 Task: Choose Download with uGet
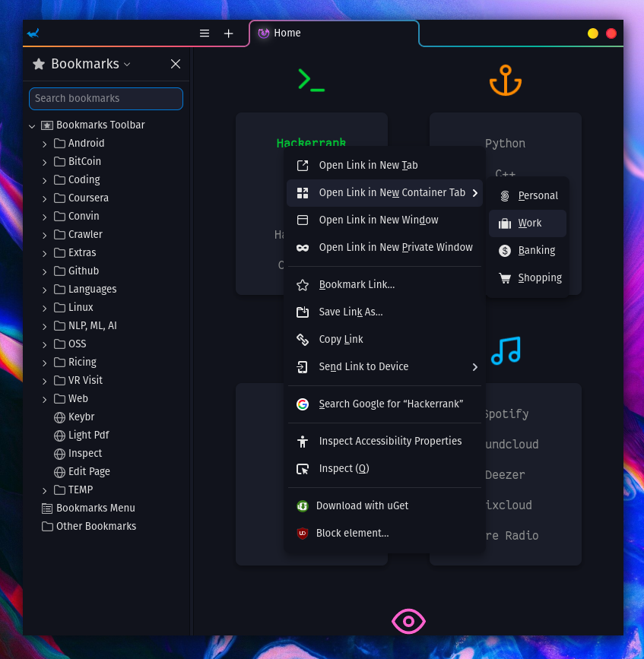click(385, 506)
